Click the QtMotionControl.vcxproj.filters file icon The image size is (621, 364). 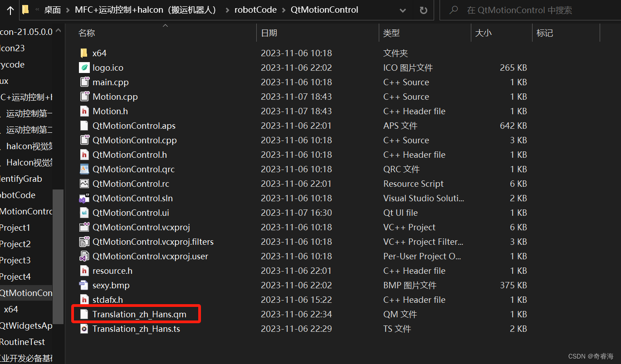click(84, 242)
